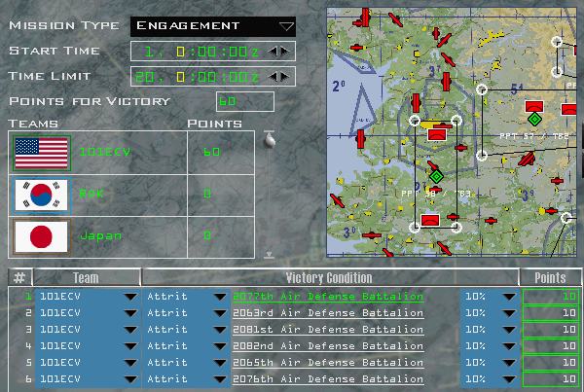
Task: Click white circle waypoint left of 54 label
Action: (481, 89)
